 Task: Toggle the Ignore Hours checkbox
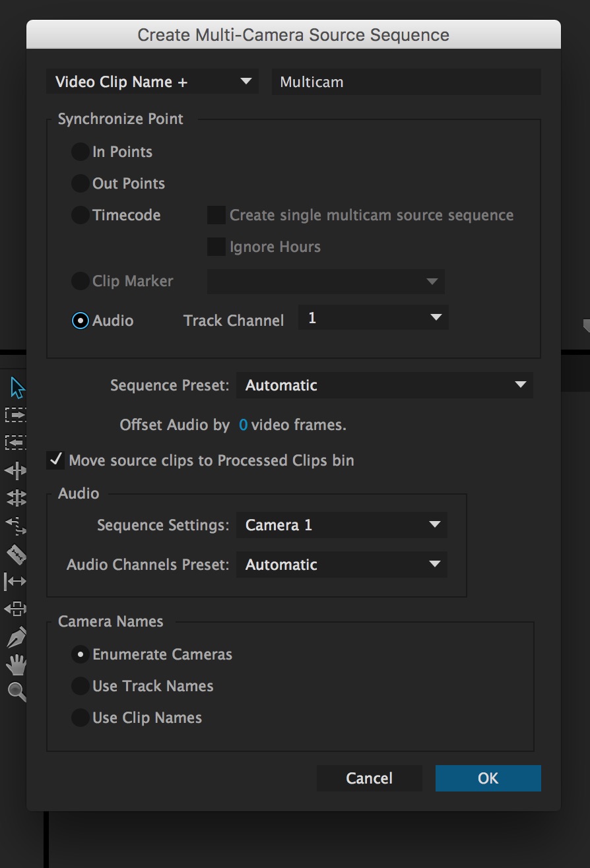click(216, 247)
